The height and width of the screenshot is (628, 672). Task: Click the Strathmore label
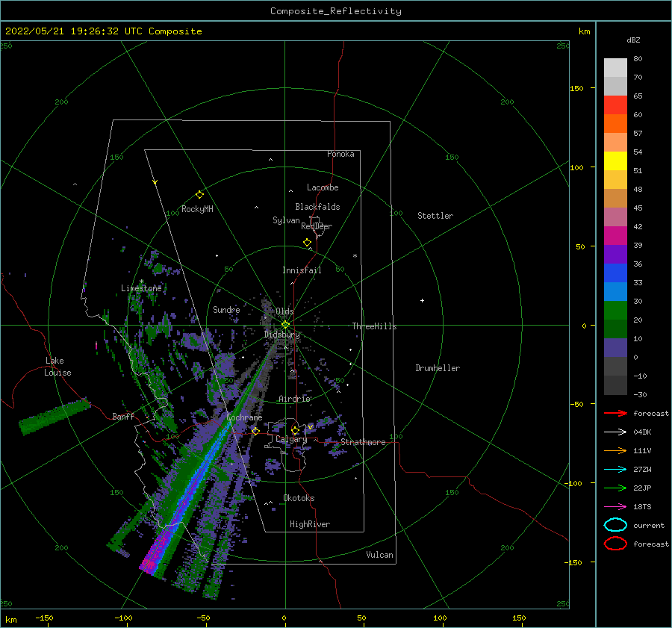coord(363,442)
